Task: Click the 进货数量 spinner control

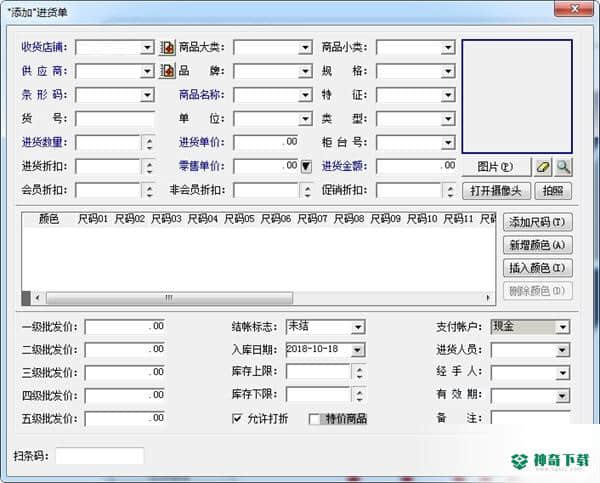Action: tap(149, 143)
